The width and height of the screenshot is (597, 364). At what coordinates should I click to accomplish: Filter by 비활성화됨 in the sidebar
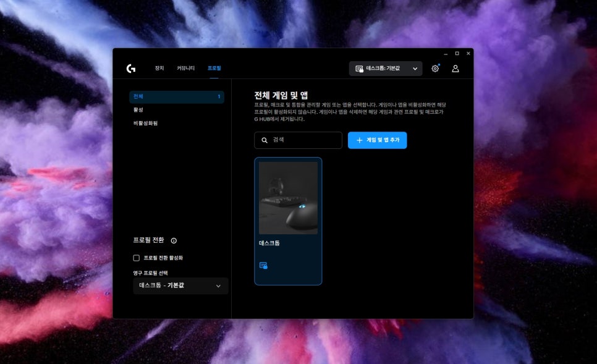146,123
